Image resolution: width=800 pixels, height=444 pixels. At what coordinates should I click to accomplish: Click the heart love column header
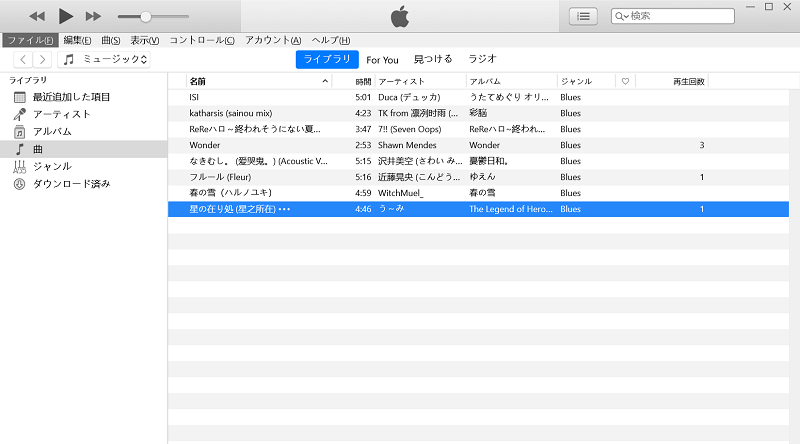626,81
